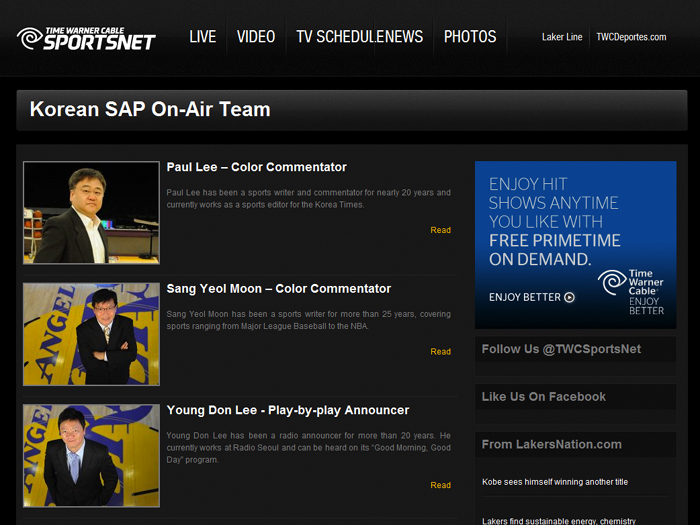
Task: Open the Lakers find sustainable energy, chemistry article
Action: (558, 521)
